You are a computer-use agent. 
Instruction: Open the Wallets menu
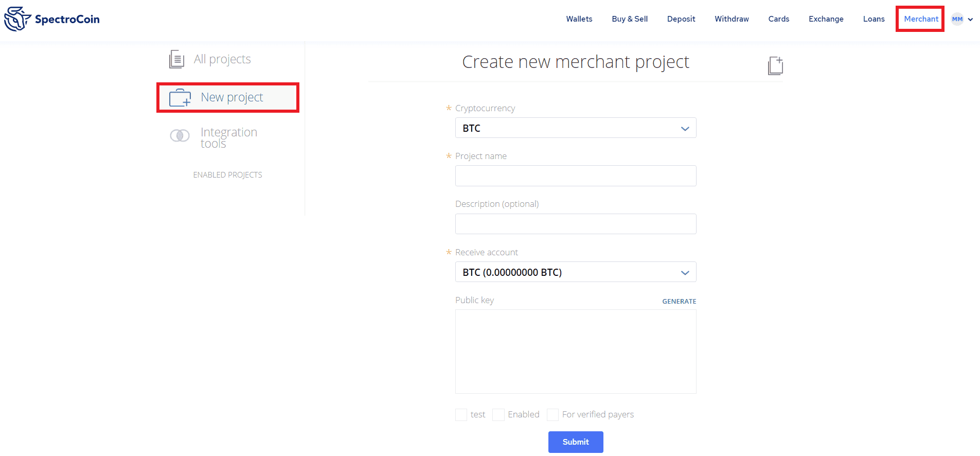pos(579,19)
